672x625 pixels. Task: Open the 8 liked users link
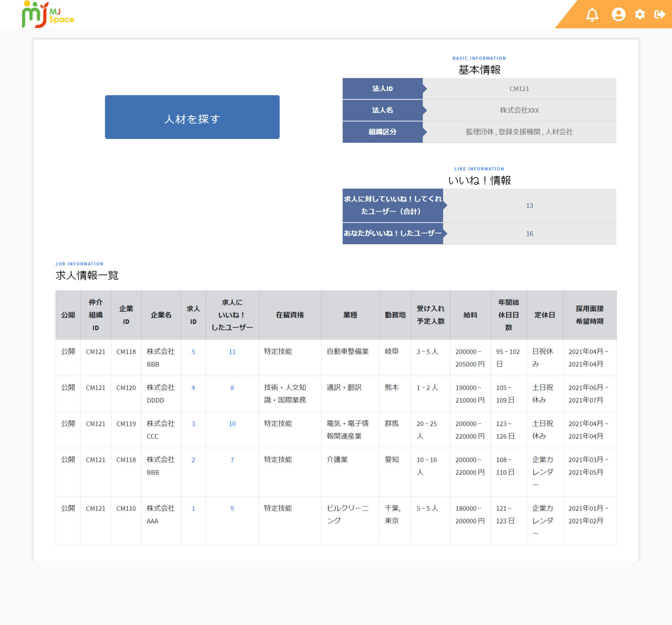[x=232, y=388]
